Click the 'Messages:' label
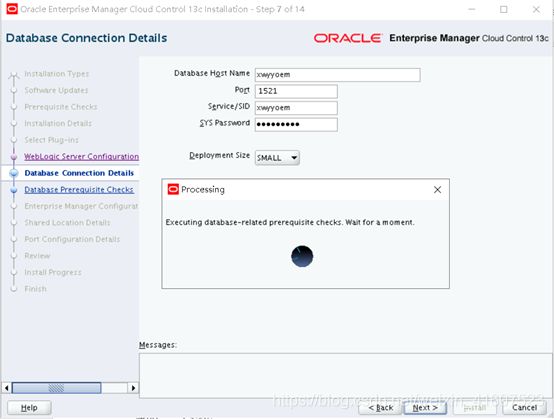The width and height of the screenshot is (554, 419). coord(158,345)
